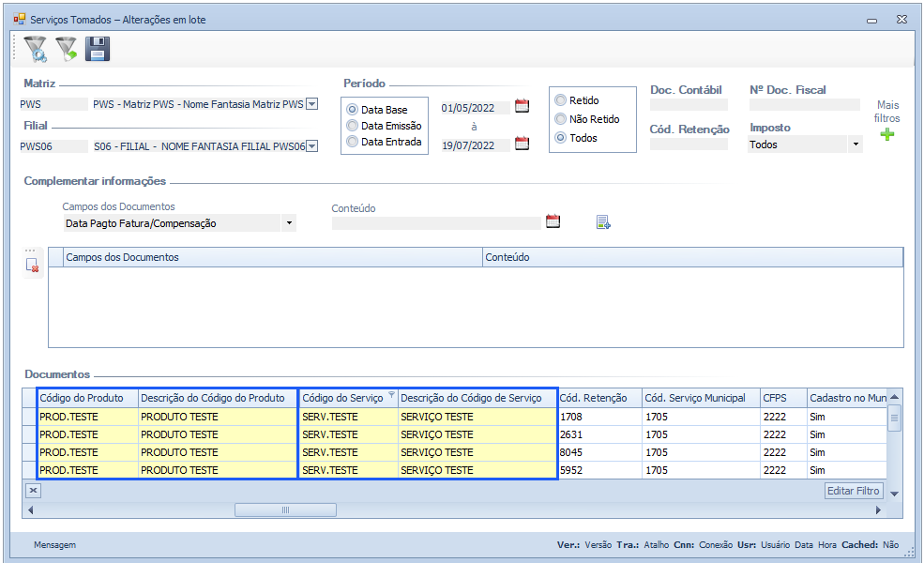The width and height of the screenshot is (924, 563).
Task: Click the add-to-list icon beside Conteúdo
Action: point(603,222)
